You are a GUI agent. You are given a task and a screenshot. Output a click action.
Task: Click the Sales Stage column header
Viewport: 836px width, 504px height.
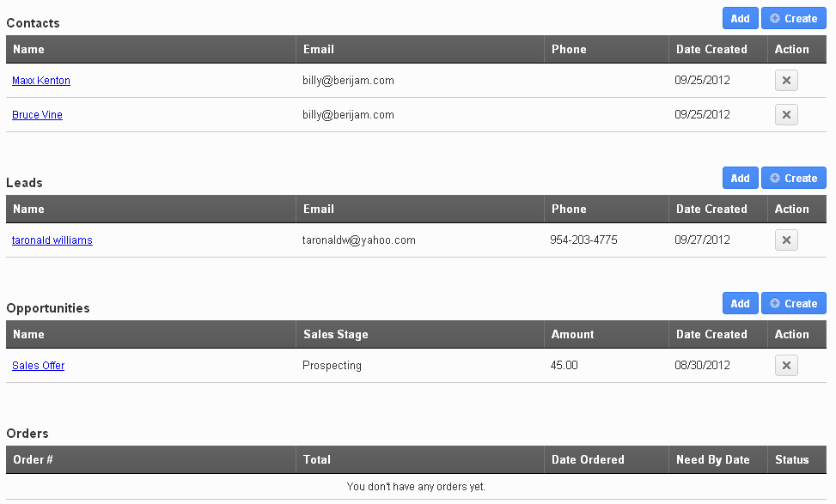coord(335,335)
